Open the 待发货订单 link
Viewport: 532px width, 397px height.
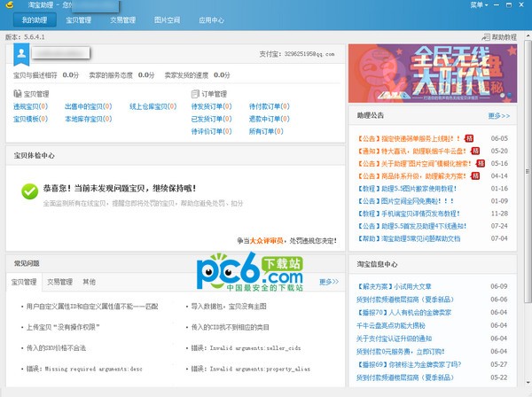209,106
